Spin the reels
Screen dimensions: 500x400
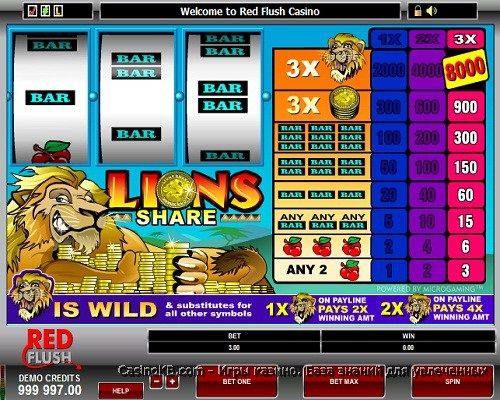pos(452,382)
